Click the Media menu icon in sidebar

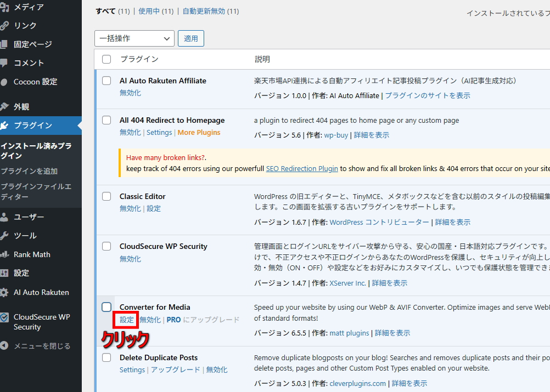tap(4, 7)
